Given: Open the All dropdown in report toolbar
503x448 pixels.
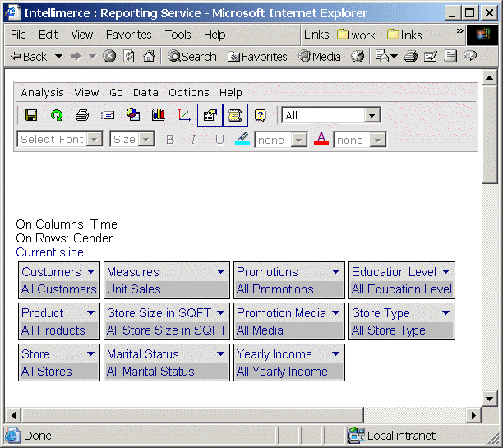Looking at the screenshot, I should pyautogui.click(x=371, y=115).
